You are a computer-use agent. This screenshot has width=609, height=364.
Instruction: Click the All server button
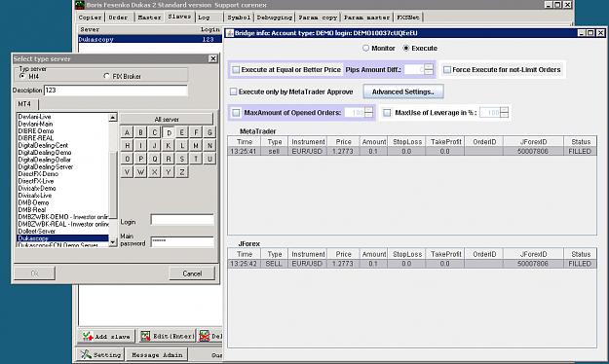coord(167,119)
